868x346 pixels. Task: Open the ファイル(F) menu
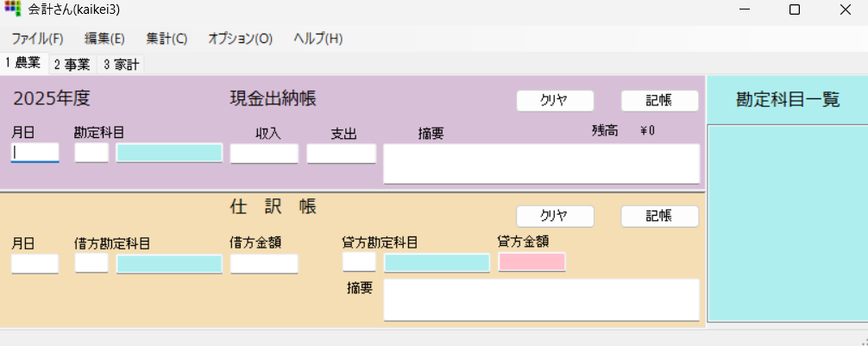pyautogui.click(x=37, y=39)
